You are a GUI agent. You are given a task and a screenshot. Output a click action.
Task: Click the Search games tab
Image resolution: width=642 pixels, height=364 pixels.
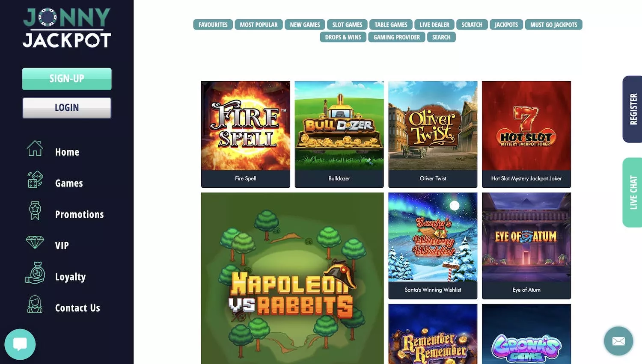click(441, 37)
